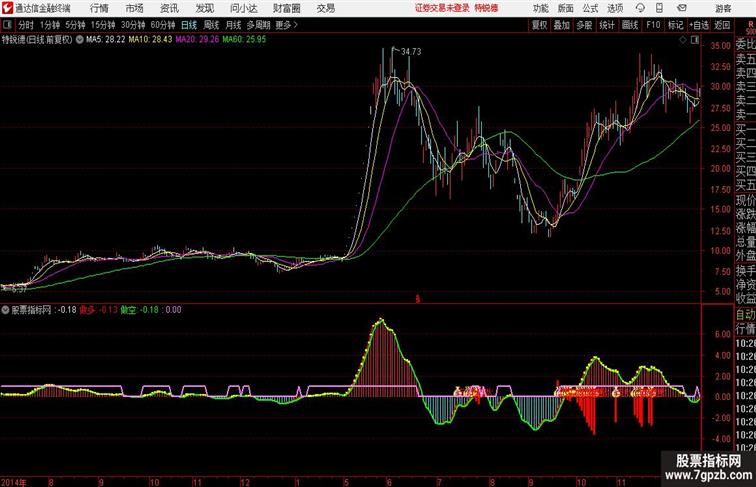Image resolution: width=756 pixels, height=487 pixels.
Task: Click the 通达信 red logo icon
Action: pos(7,8)
